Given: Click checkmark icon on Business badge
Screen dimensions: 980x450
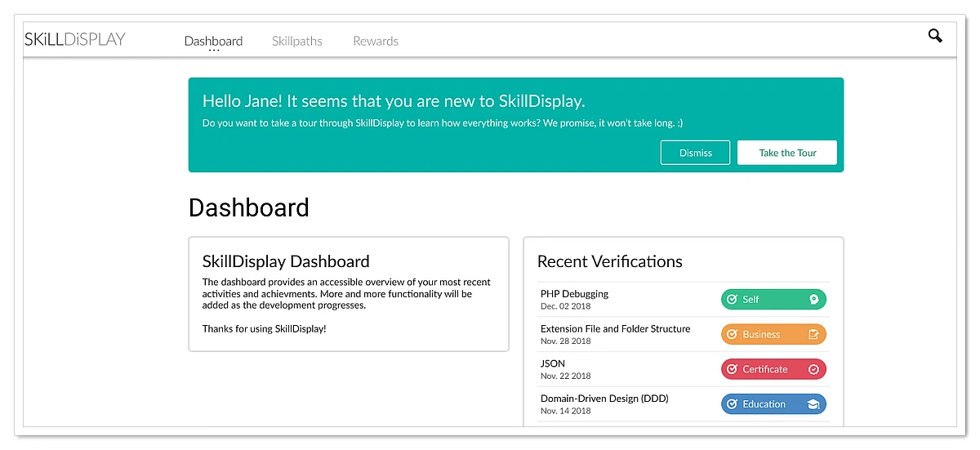Looking at the screenshot, I should 733,335.
